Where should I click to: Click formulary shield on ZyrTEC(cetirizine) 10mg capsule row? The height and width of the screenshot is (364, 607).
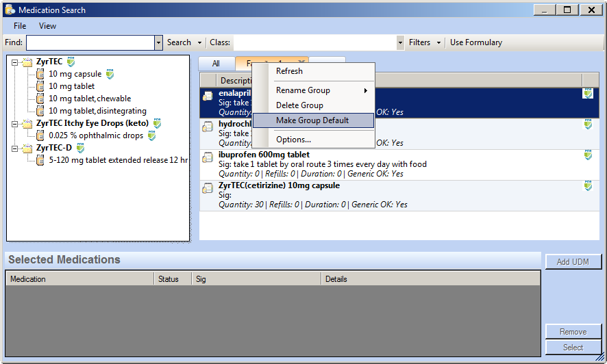(x=588, y=186)
